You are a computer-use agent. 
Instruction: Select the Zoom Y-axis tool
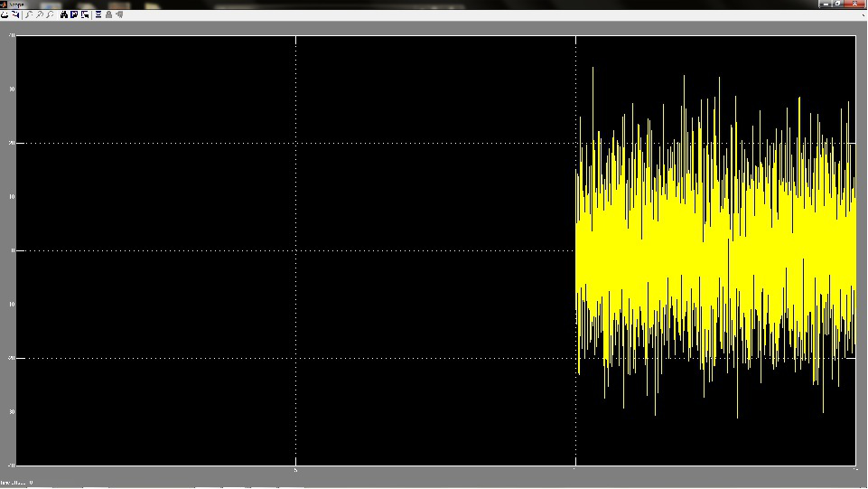point(50,14)
